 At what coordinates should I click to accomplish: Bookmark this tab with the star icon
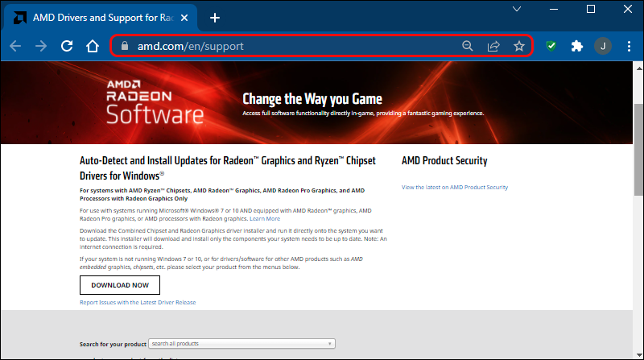(519, 46)
